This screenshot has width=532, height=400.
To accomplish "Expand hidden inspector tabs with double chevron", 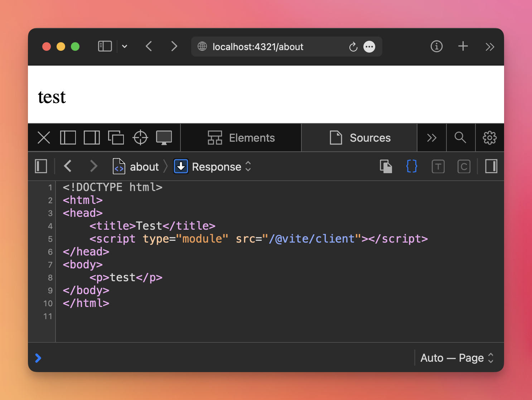I will (431, 138).
